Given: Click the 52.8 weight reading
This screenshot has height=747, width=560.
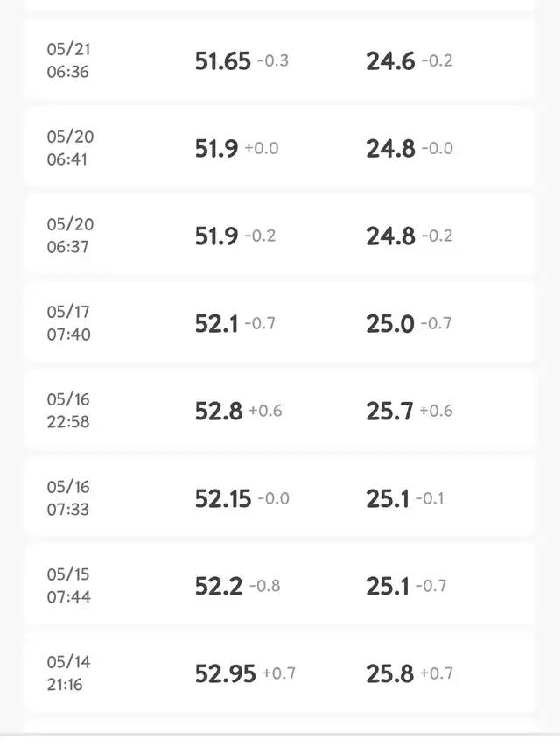Looking at the screenshot, I should (219, 411).
